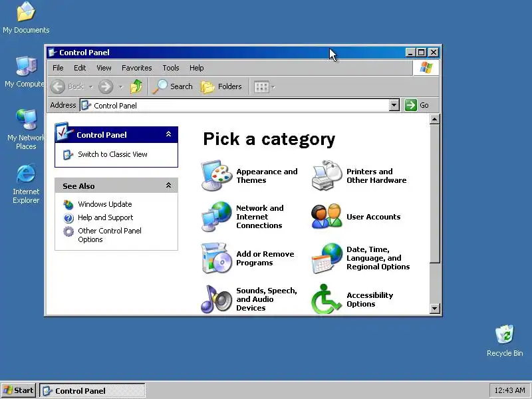Open Appearance and Themes category icon
Viewport: 532px width, 399px height.
(217, 176)
